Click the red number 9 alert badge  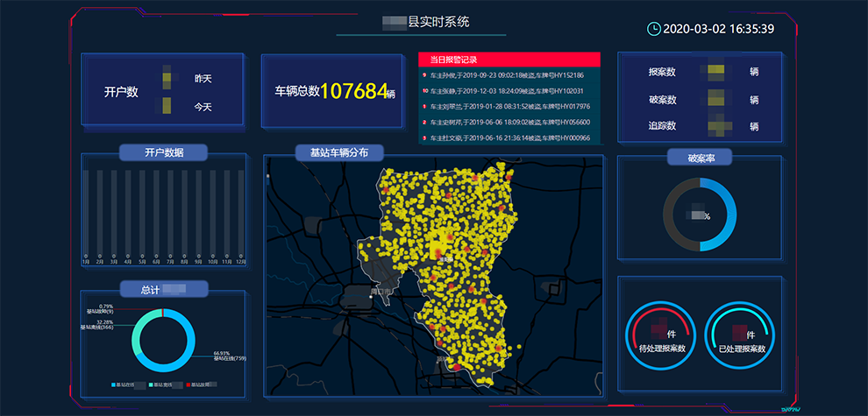(424, 75)
